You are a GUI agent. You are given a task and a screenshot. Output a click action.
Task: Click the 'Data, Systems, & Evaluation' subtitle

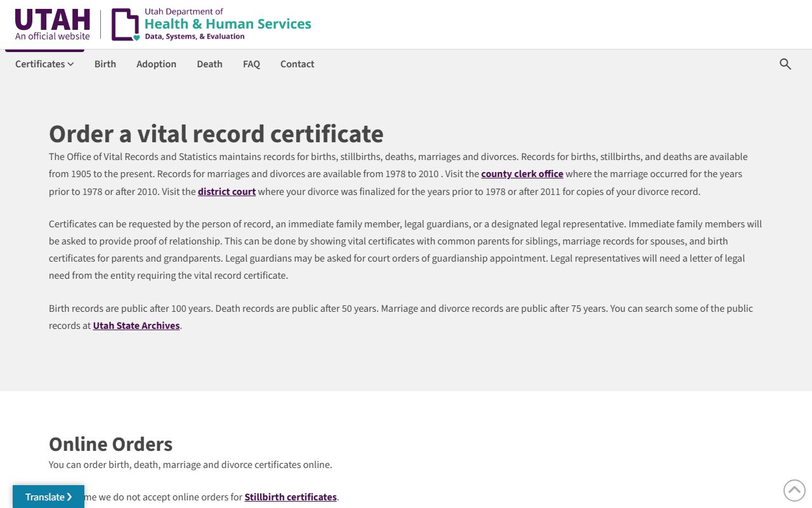tap(194, 37)
